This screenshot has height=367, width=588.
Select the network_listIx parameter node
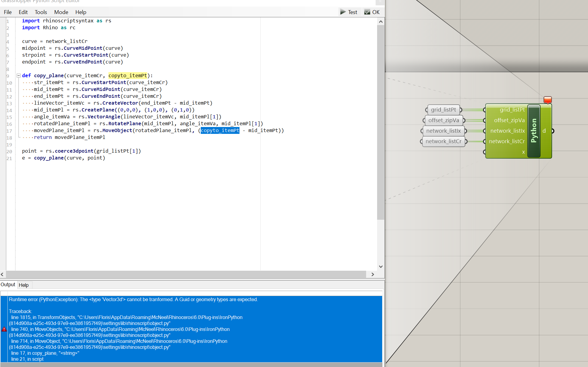coord(443,131)
